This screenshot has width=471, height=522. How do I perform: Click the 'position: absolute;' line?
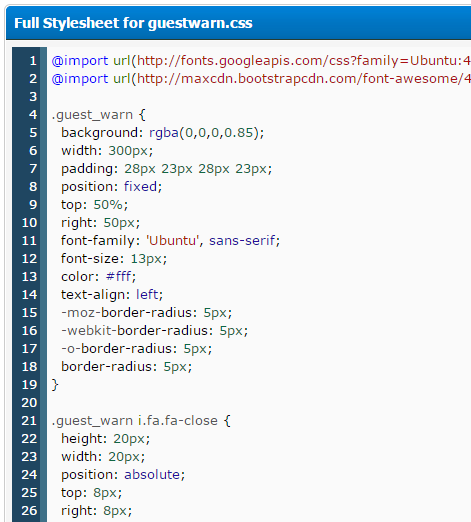click(x=123, y=475)
